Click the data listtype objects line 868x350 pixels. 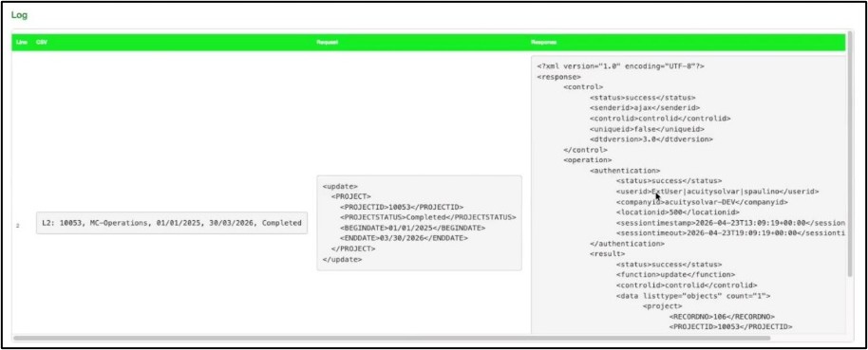(693, 296)
